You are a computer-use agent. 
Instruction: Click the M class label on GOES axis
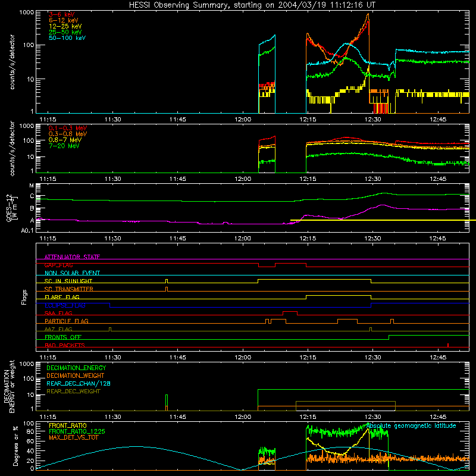coord(32,186)
